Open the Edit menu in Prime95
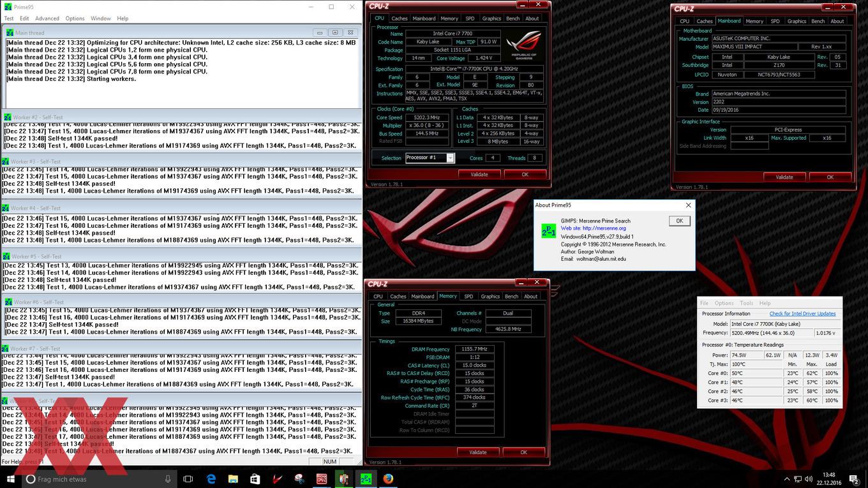Viewport: 868px width, 488px height. coord(24,18)
